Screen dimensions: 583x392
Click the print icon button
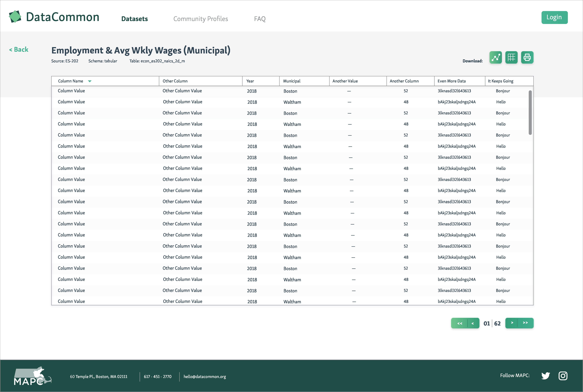pos(527,58)
